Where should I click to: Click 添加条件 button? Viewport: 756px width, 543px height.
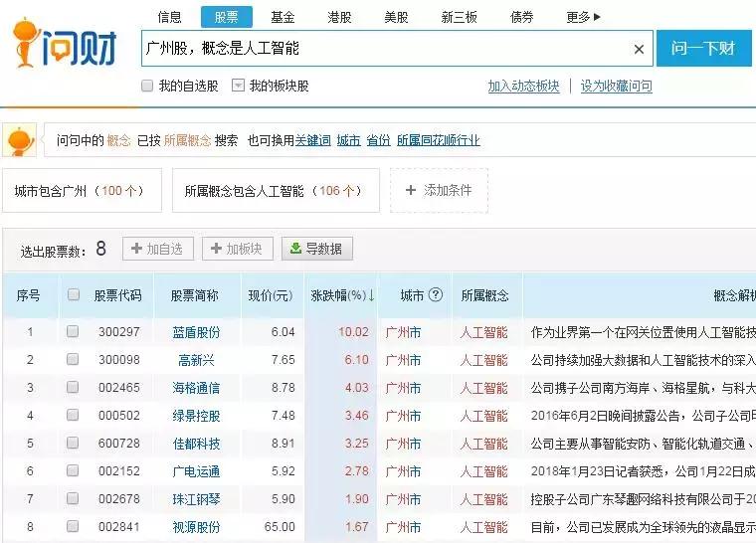click(x=439, y=191)
